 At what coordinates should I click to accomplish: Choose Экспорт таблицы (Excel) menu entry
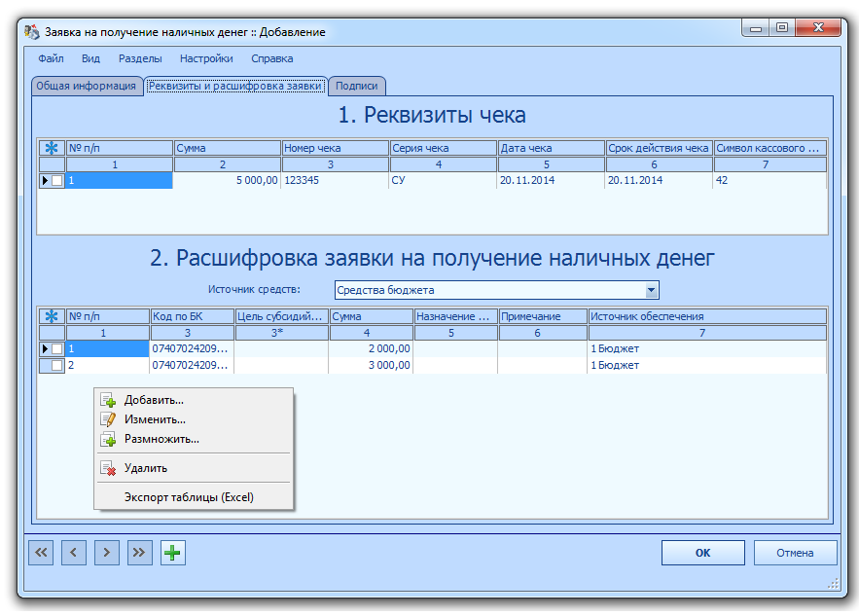click(x=194, y=497)
